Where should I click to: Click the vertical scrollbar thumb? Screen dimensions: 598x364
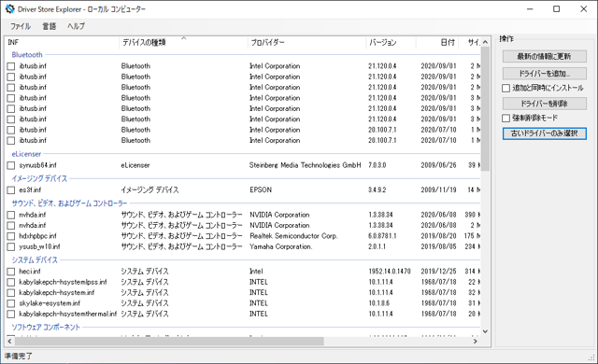click(485, 109)
